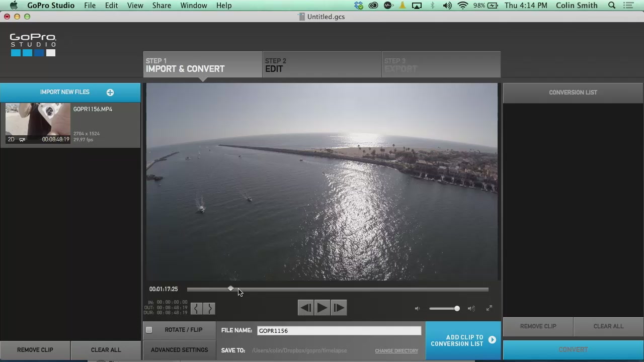The image size is (644, 362).
Task: Open the Share menu
Action: (162, 6)
